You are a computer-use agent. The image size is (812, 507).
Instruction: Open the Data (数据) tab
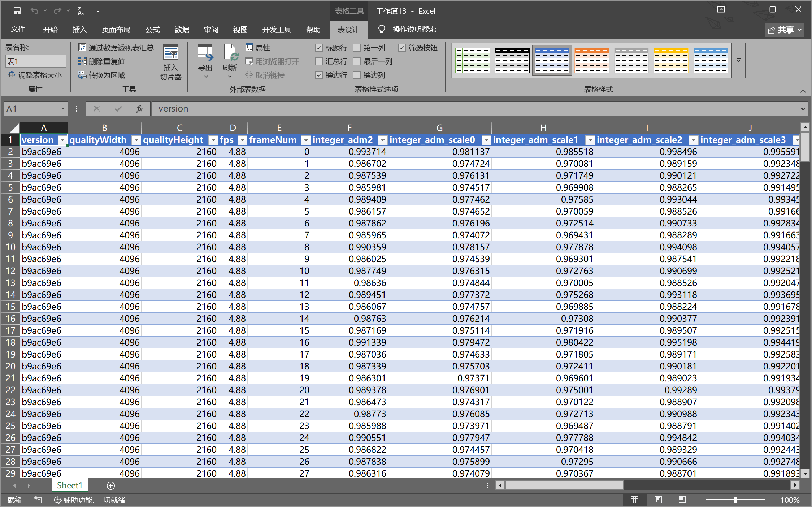pyautogui.click(x=182, y=30)
